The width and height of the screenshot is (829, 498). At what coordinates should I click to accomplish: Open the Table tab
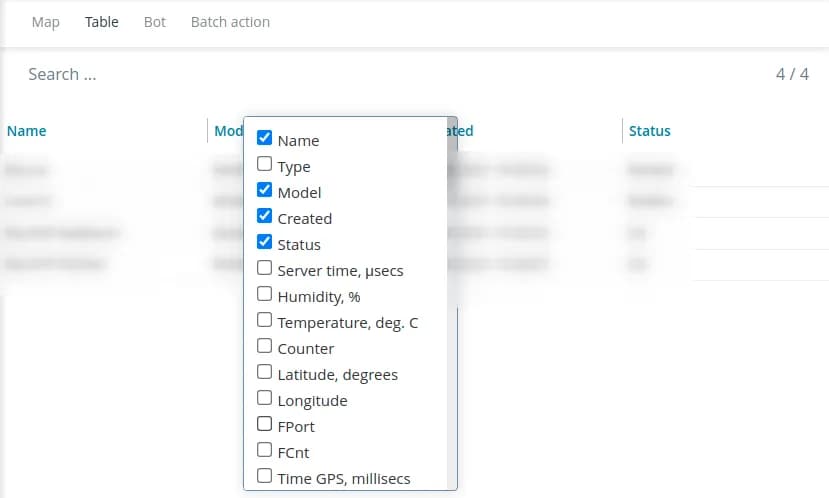point(102,22)
